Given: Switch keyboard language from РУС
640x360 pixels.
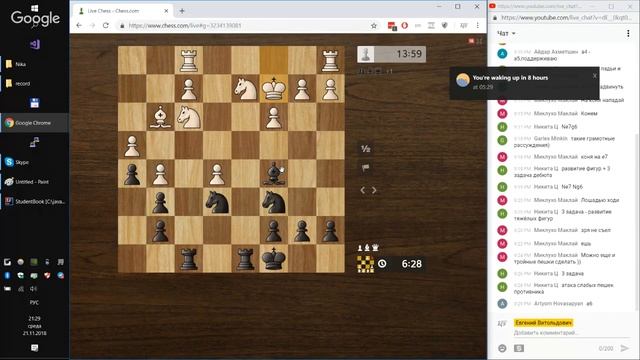Looking at the screenshot, I should 35,302.
